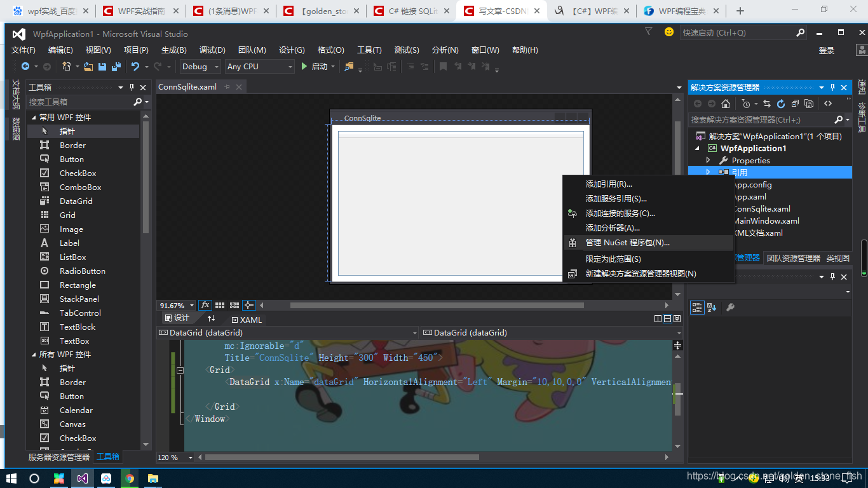Toggle effects fx button in designer
The width and height of the screenshot is (868, 488).
[205, 305]
